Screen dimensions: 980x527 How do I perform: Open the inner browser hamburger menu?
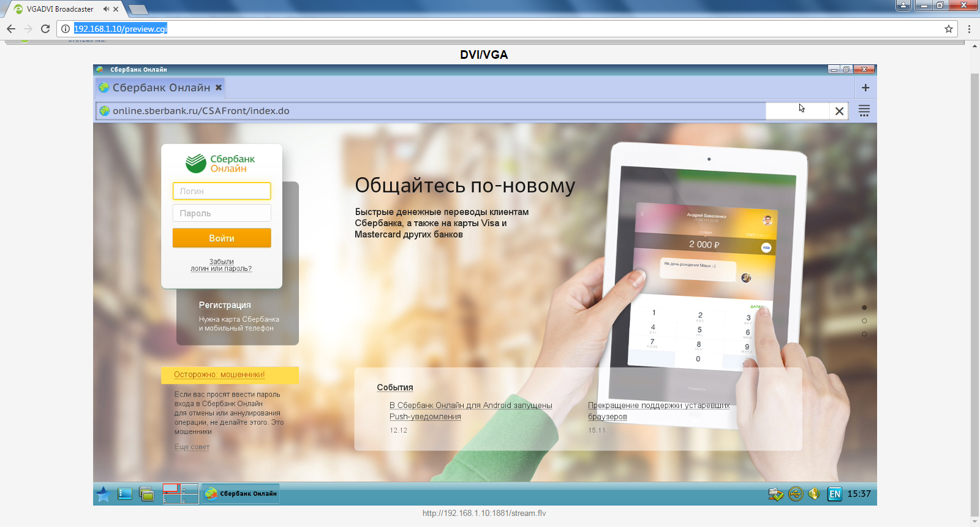(864, 111)
